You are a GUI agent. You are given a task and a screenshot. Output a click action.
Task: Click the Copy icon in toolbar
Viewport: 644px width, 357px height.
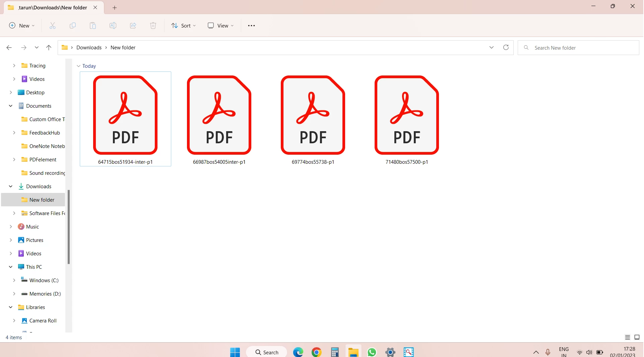pyautogui.click(x=73, y=25)
